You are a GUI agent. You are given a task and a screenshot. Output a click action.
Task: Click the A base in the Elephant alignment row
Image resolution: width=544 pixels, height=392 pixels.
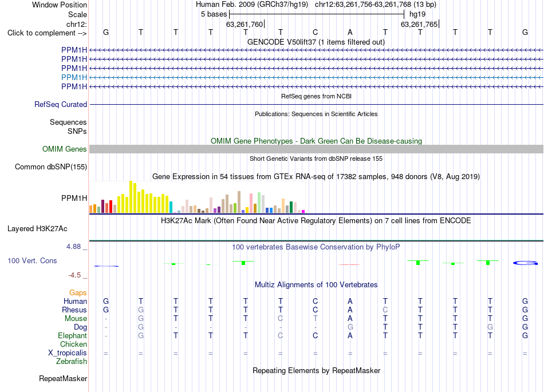coord(350,335)
